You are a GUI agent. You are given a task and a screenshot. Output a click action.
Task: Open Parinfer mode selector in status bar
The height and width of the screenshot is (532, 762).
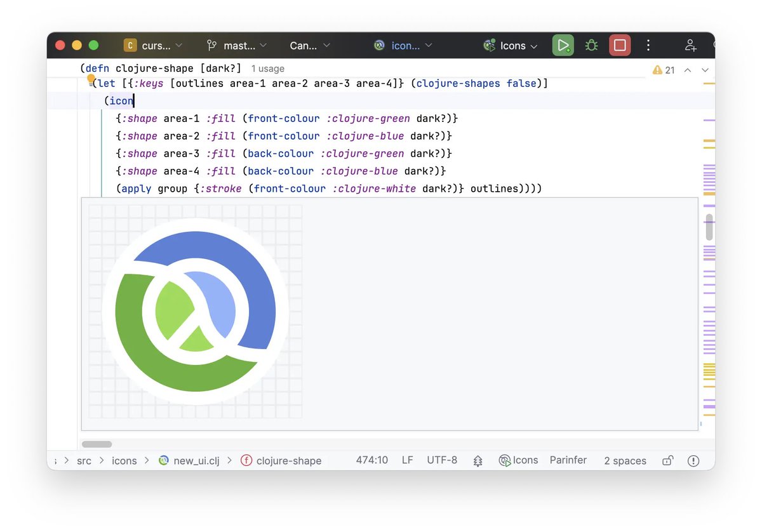tap(568, 460)
